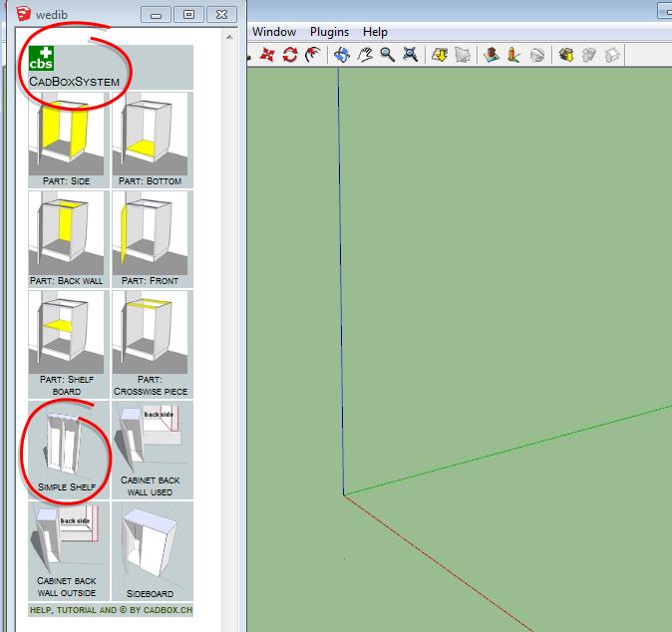Click the Get Models yellow arrow icon
This screenshot has height=632, width=672.
pyautogui.click(x=440, y=55)
